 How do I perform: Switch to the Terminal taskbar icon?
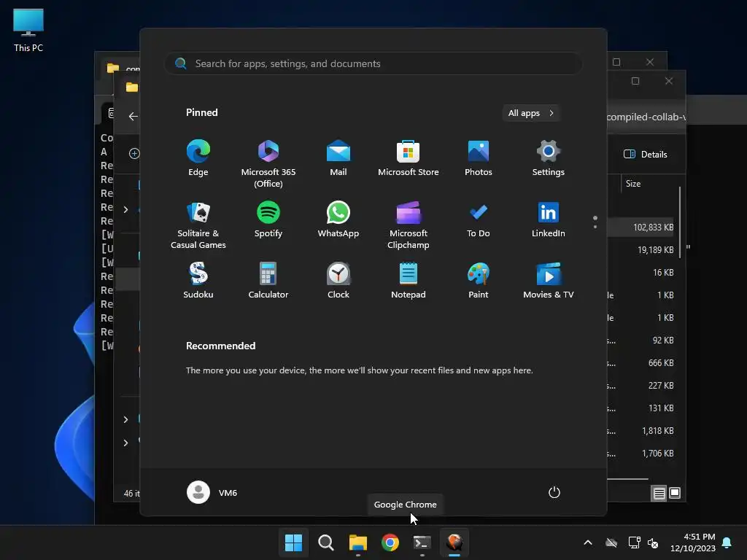[x=422, y=542]
